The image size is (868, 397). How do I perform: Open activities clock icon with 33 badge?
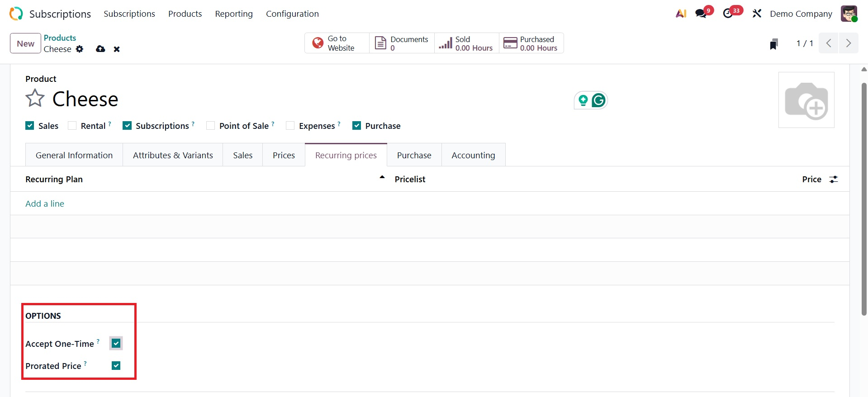(x=728, y=14)
